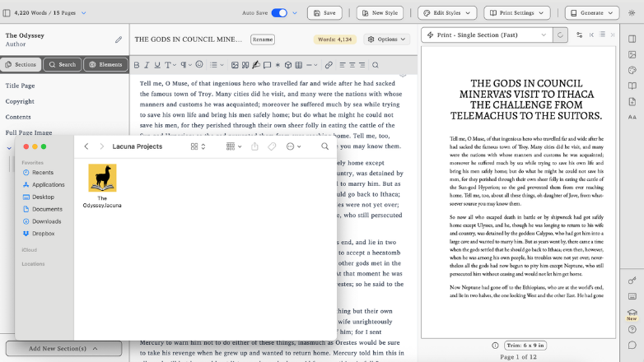The height and width of the screenshot is (362, 644).
Task: Open the preview adjustment sliders icon
Action: pyautogui.click(x=579, y=35)
